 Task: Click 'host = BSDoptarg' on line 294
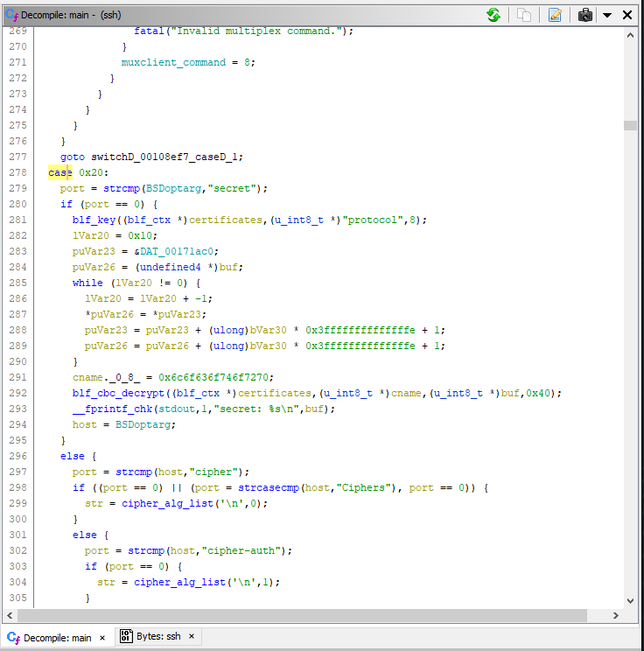point(123,424)
